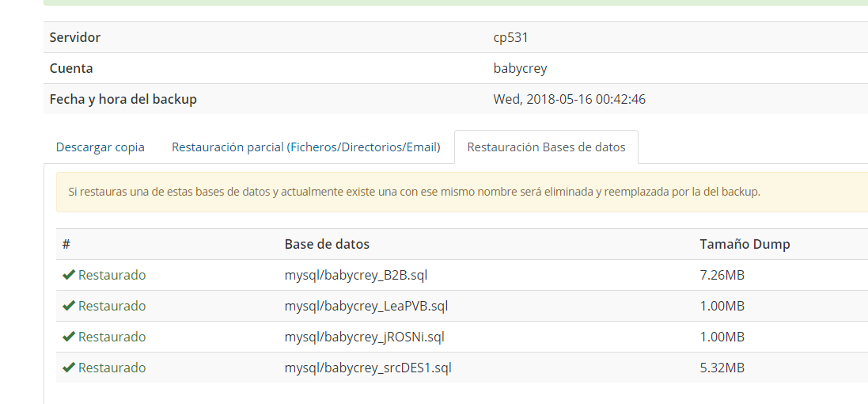Switch to Restauración parcial tab
Viewport: 868px width, 404px height.
point(306,147)
